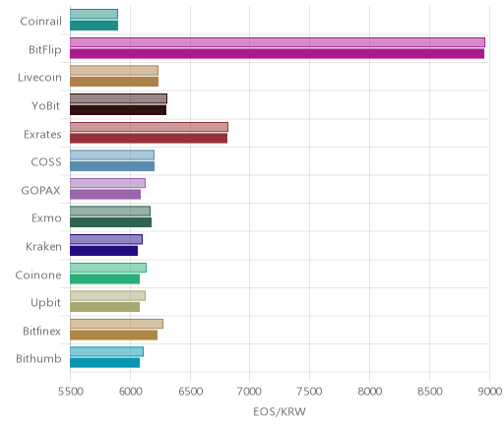Select the Upbit olive bar

tap(104, 307)
